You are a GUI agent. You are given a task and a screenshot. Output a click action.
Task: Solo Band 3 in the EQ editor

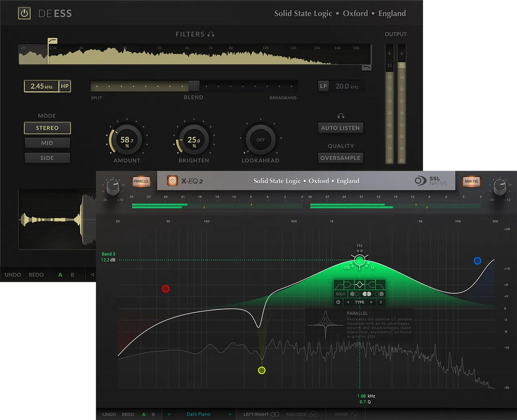(340, 293)
